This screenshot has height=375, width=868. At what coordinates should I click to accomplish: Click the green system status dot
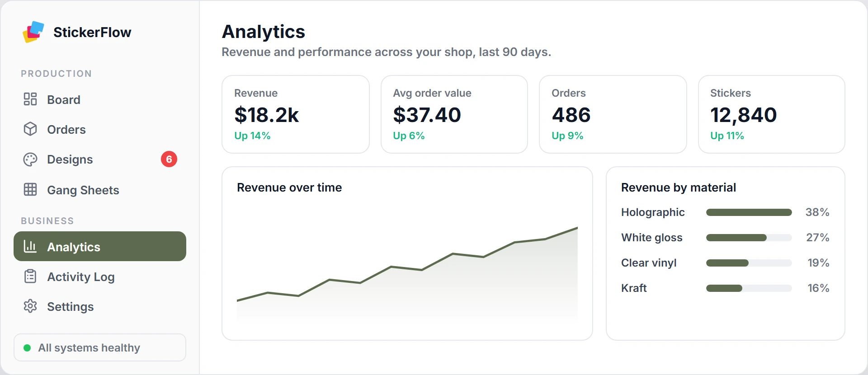pyautogui.click(x=27, y=348)
